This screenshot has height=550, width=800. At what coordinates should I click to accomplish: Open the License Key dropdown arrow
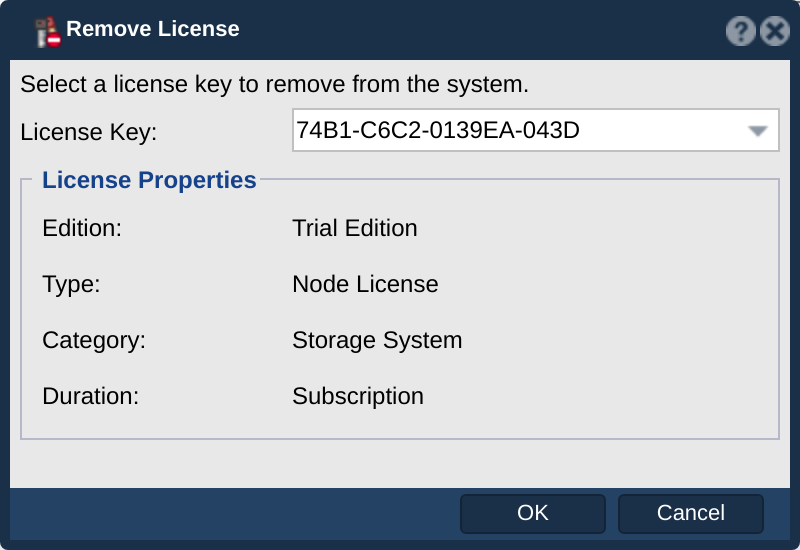pos(758,131)
